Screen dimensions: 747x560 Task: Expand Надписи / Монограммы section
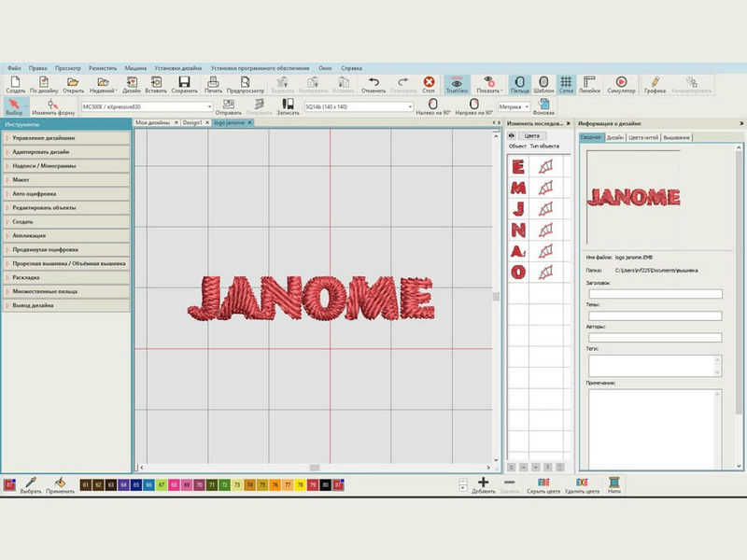[x=66, y=166]
